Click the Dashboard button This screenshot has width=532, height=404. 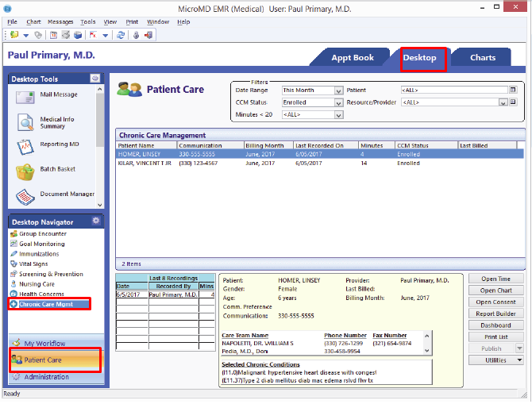(495, 325)
